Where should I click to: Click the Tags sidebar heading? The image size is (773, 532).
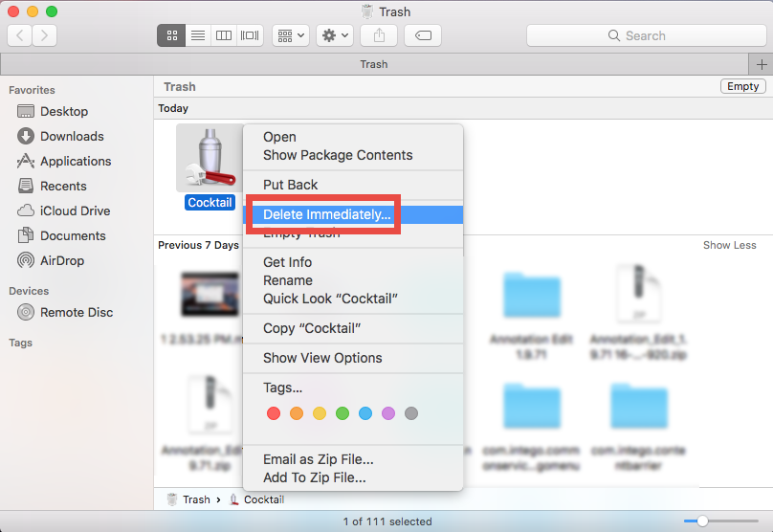[x=20, y=343]
